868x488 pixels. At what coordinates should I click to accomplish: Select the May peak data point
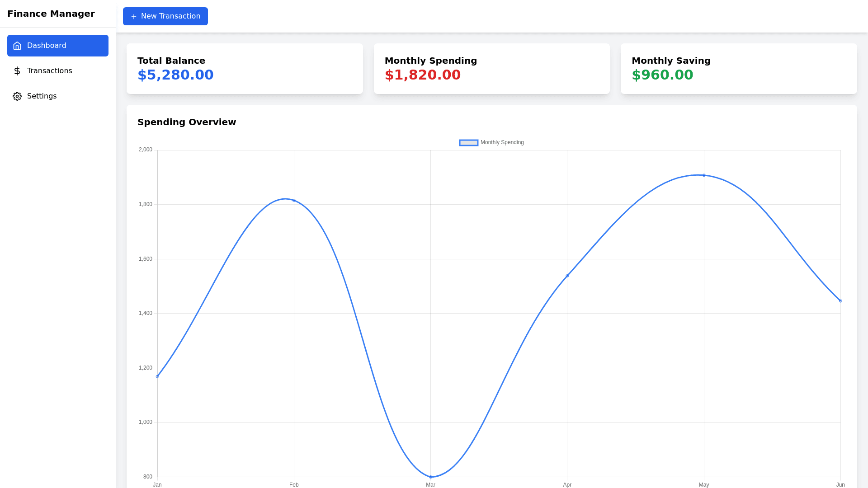pos(704,175)
